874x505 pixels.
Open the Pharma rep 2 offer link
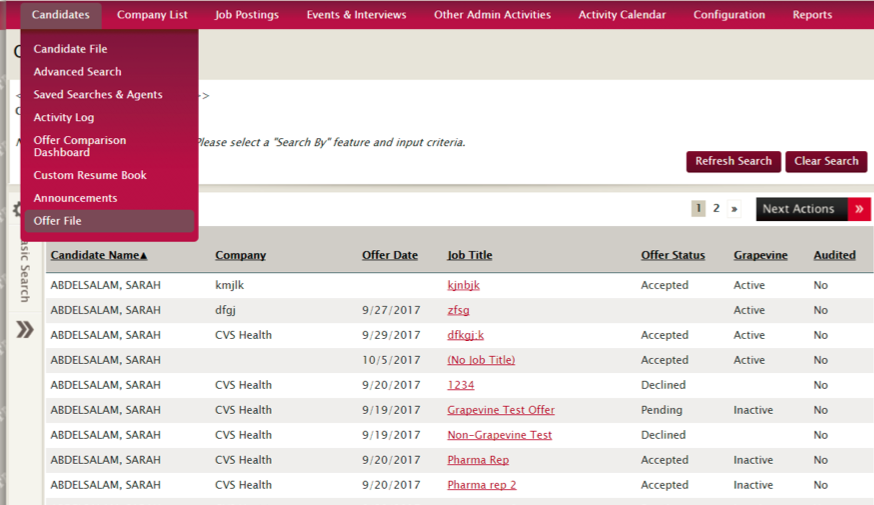tap(482, 485)
